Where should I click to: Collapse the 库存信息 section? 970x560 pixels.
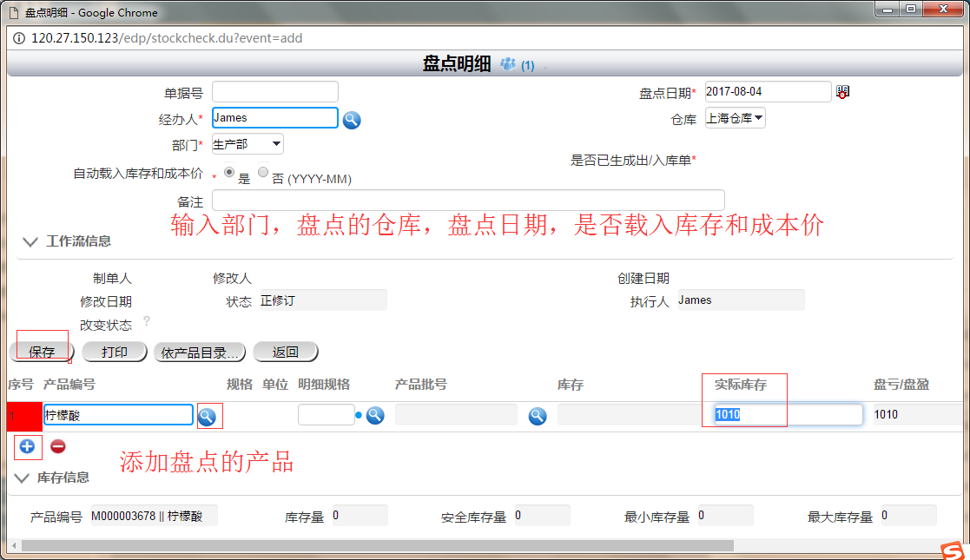click(22, 478)
